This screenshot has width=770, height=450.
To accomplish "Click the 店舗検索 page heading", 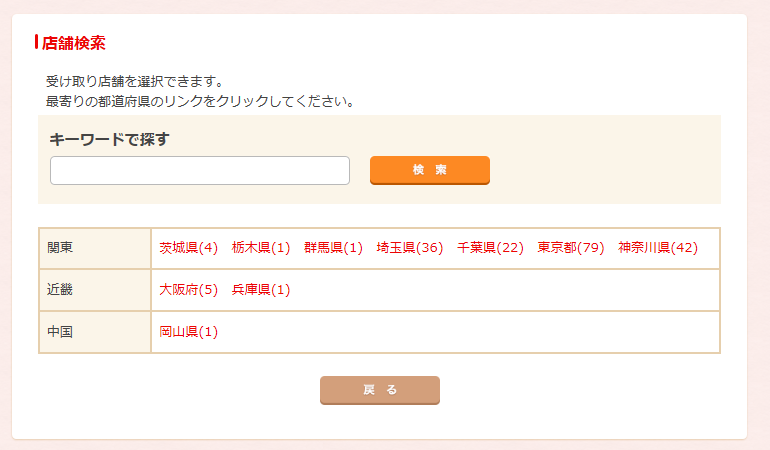I will coord(73,43).
